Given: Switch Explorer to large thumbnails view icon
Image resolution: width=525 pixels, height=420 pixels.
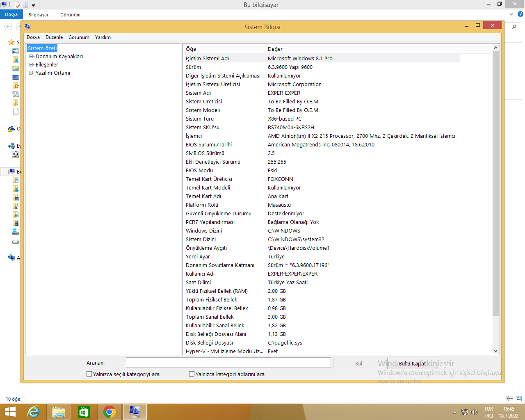Looking at the screenshot, I should (x=519, y=399).
